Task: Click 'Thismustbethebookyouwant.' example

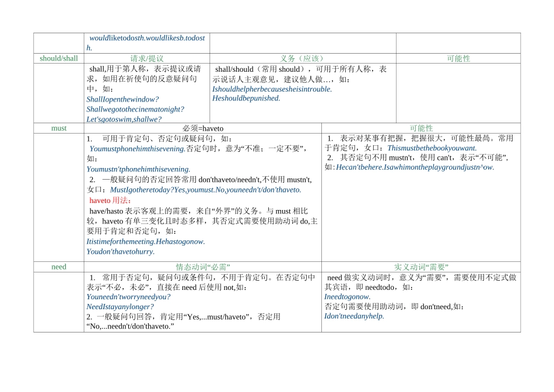Action: click(x=432, y=148)
